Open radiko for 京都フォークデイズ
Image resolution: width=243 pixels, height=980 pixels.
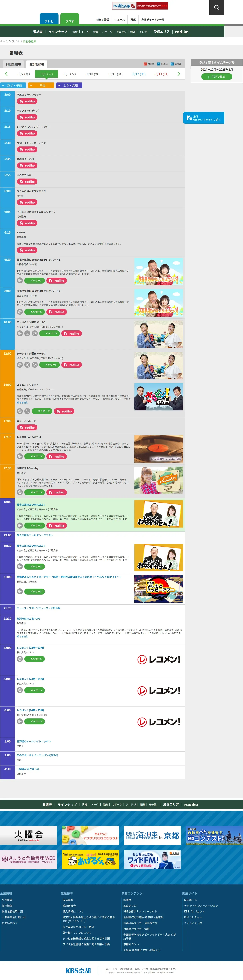pyautogui.click(x=27, y=117)
